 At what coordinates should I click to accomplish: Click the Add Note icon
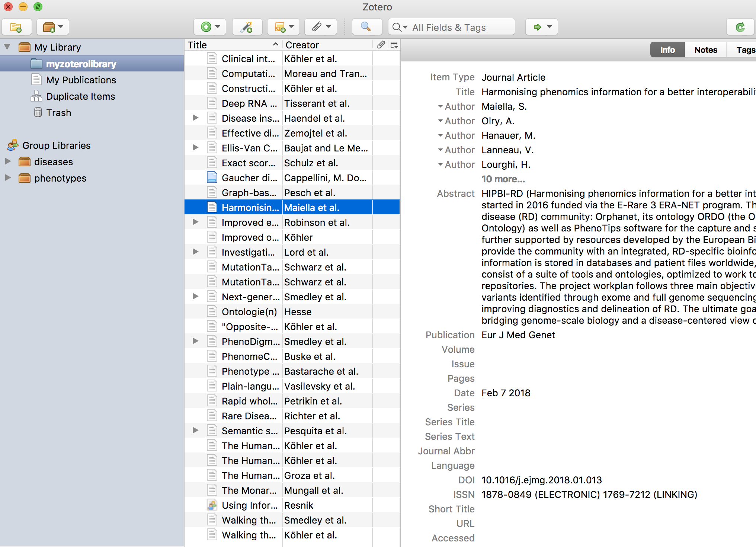(281, 26)
